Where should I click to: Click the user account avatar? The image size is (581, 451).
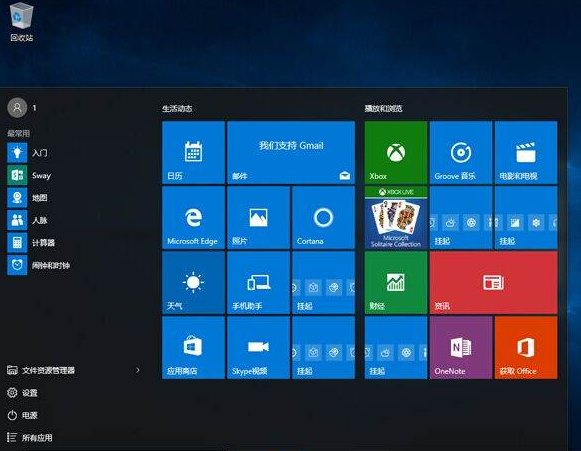coord(17,108)
